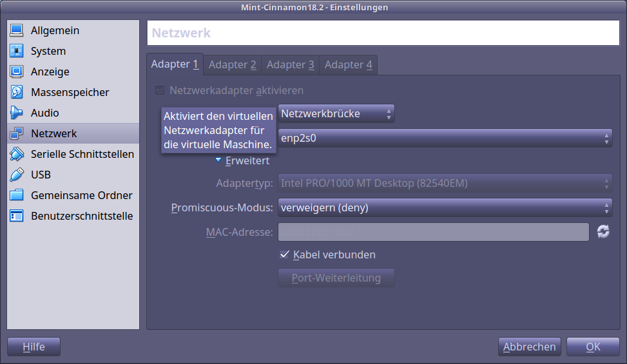Click the Netzwerk computers icon
627x364 pixels.
(17, 133)
